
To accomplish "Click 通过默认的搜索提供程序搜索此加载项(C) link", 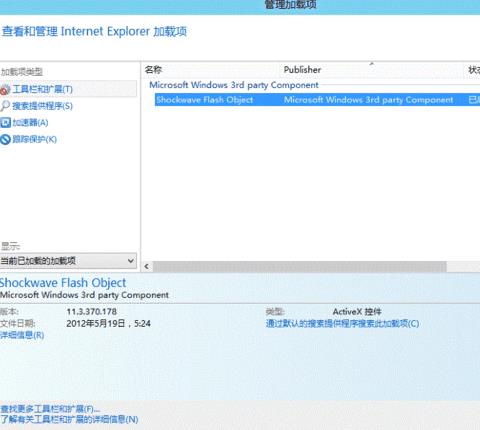I will tap(342, 323).
